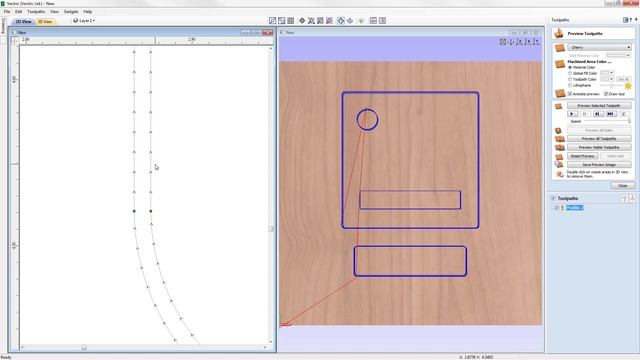The width and height of the screenshot is (640, 360).
Task: Select the Lithophane radio option
Action: coord(570,85)
